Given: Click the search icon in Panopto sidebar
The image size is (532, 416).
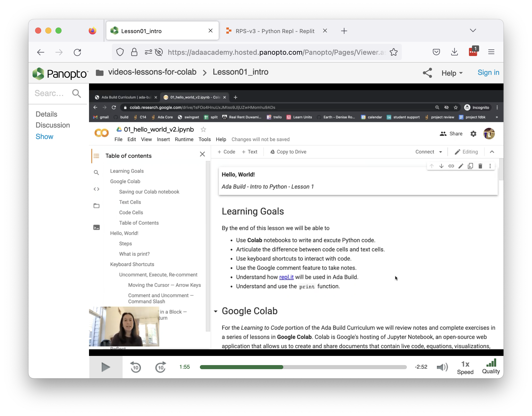Looking at the screenshot, I should point(77,93).
